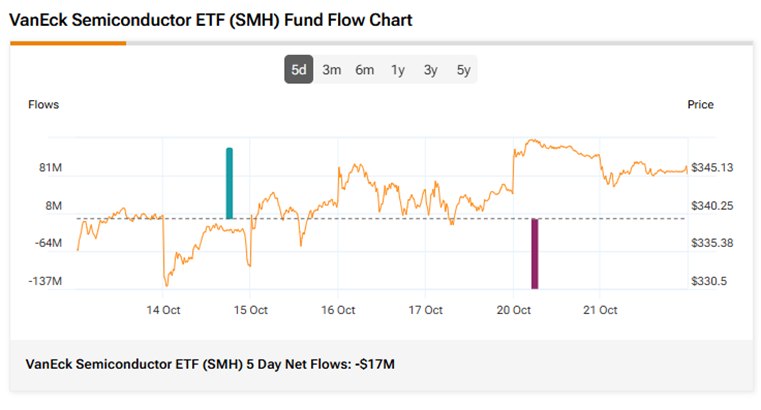The image size is (761, 410).
Task: Click the $345.13 price axis label
Action: pos(713,168)
